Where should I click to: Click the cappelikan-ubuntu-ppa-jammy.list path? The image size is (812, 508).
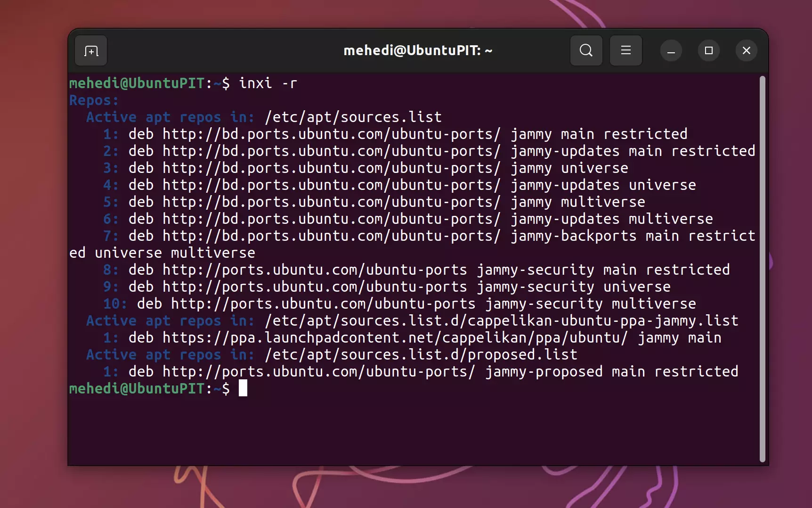click(x=502, y=321)
